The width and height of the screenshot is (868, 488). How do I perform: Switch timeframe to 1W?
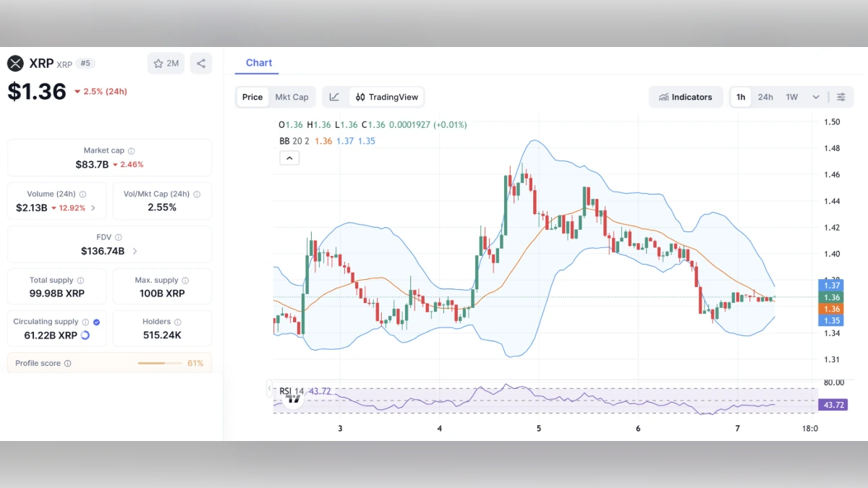point(791,96)
